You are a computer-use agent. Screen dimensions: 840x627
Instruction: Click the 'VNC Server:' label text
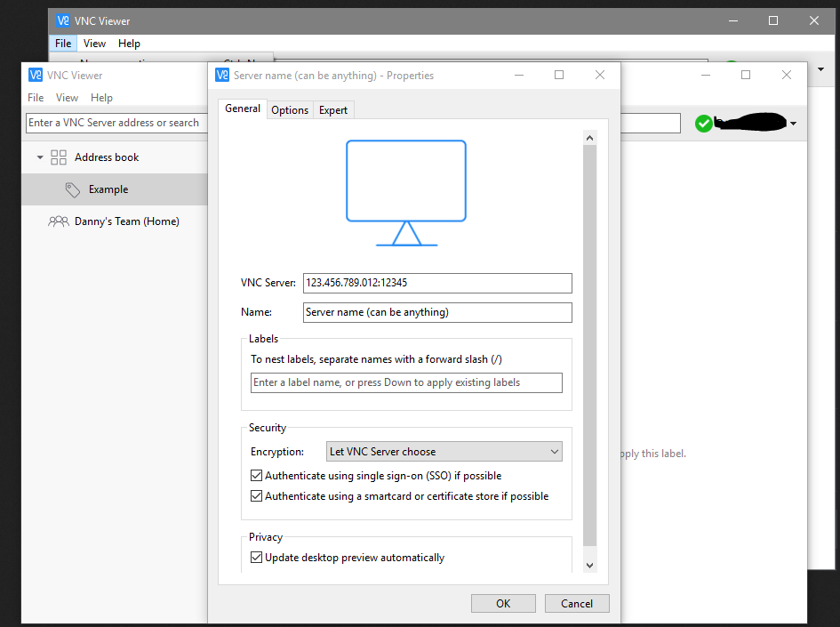[x=268, y=283]
